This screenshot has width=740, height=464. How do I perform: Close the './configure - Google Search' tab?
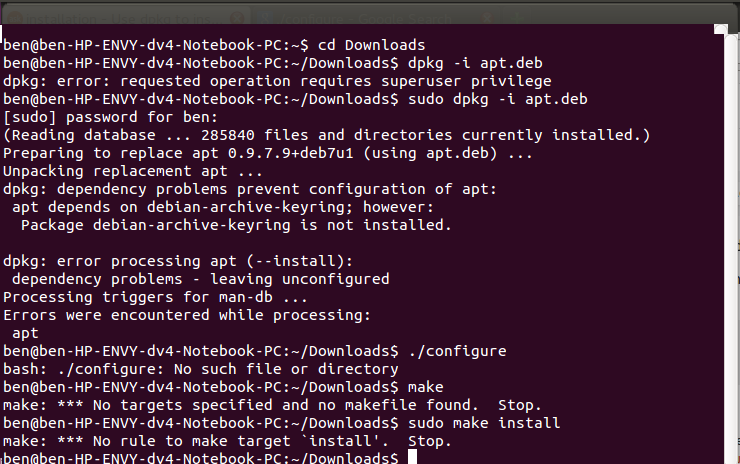pyautogui.click(x=487, y=19)
